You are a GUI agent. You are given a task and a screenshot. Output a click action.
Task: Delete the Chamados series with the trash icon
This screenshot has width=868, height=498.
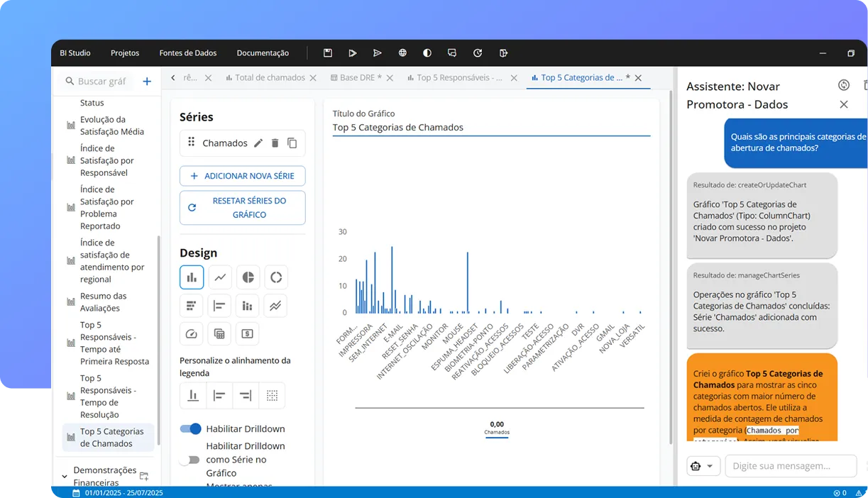point(275,143)
